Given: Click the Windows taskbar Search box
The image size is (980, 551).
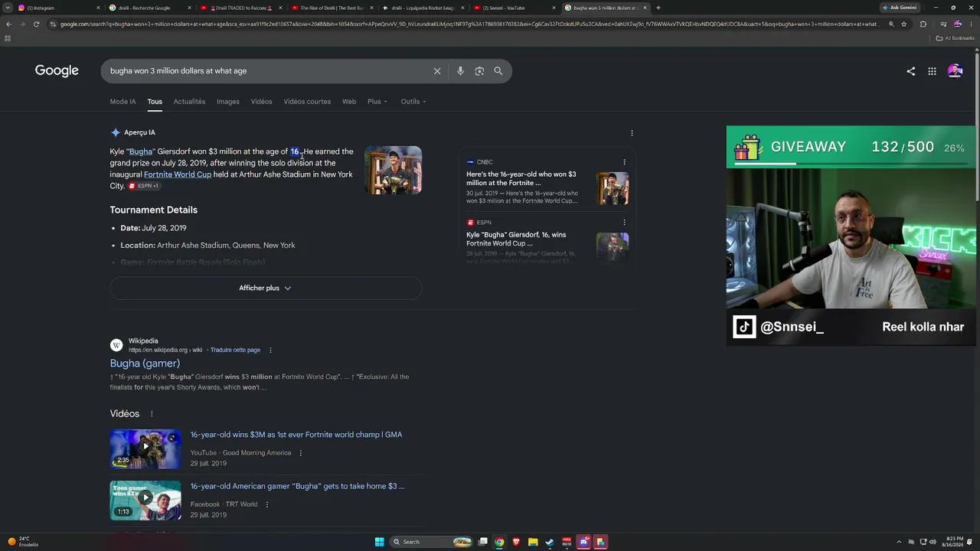Looking at the screenshot, I should point(433,542).
